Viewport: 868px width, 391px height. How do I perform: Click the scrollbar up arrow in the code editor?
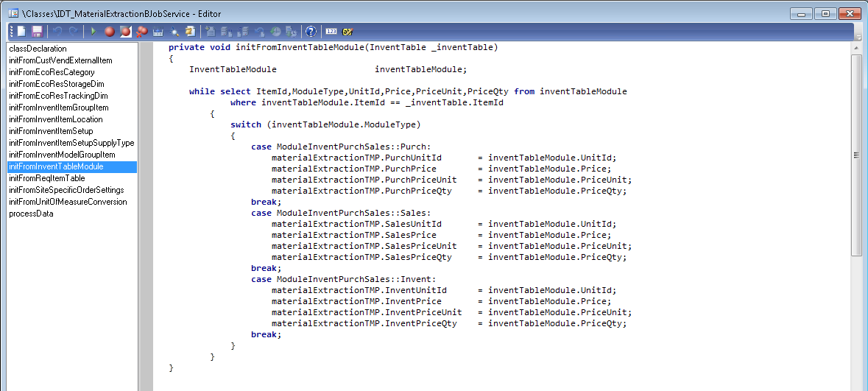[856, 48]
